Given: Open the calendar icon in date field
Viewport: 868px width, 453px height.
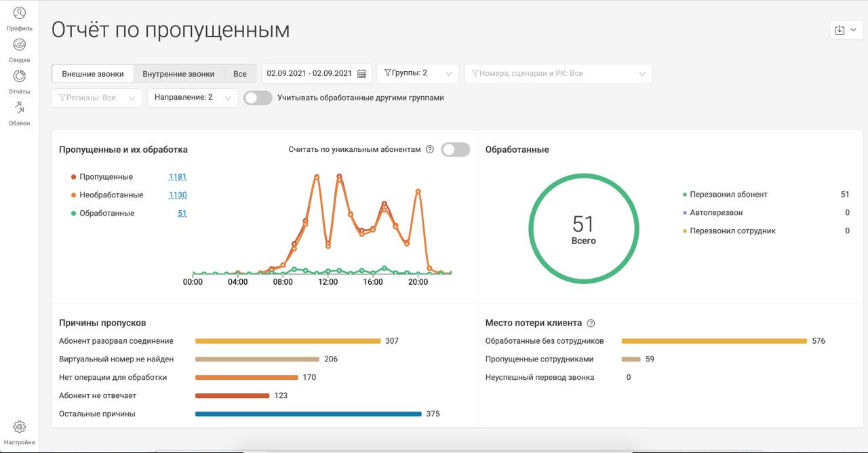Looking at the screenshot, I should [x=362, y=73].
